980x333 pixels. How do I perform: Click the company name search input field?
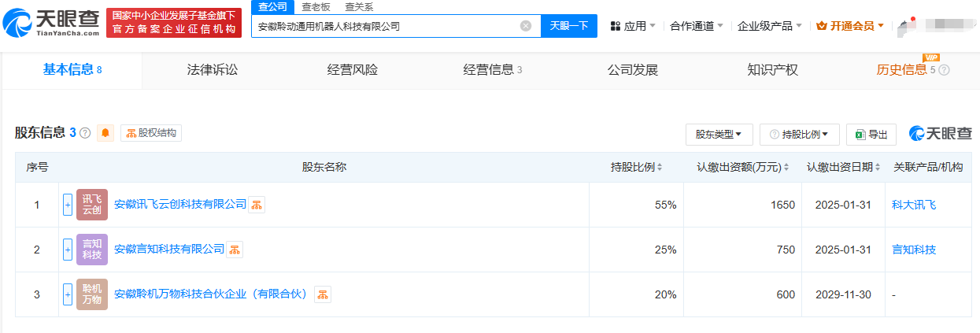[x=386, y=26]
